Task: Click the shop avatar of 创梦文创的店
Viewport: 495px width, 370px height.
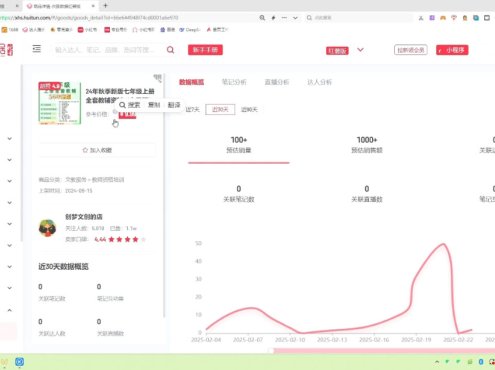Action: 47,228
